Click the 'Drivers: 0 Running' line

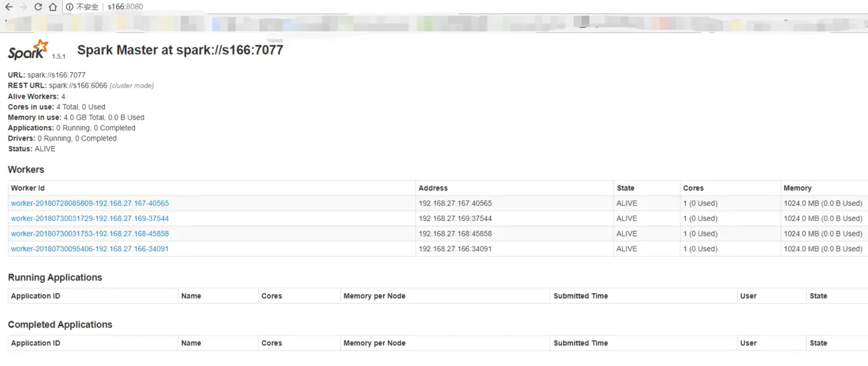coord(62,139)
